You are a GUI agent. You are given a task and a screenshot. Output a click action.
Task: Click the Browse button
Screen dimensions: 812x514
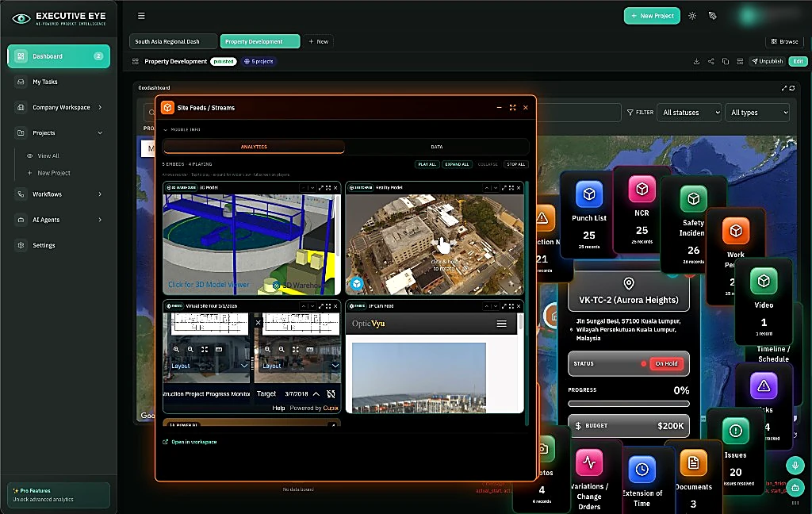(784, 41)
